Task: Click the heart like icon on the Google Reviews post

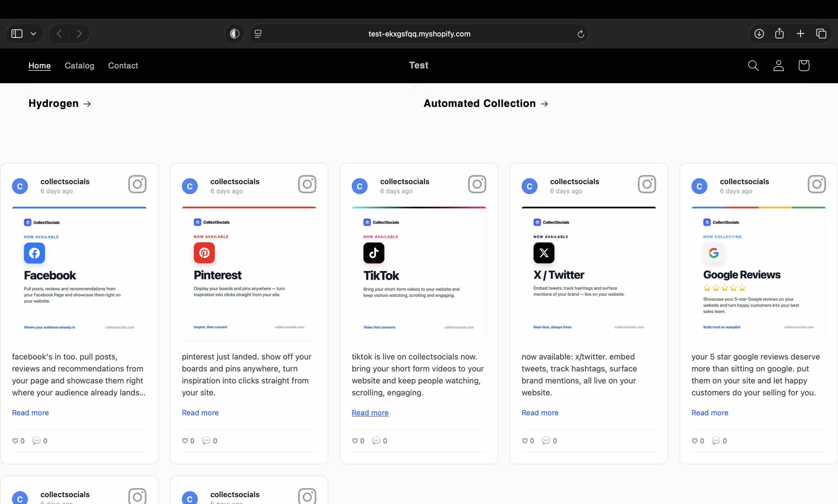Action: (x=694, y=441)
